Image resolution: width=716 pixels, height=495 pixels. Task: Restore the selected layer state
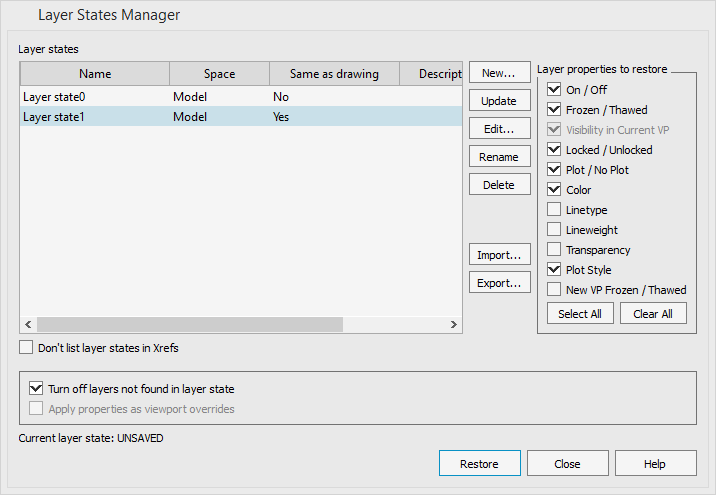tap(479, 464)
